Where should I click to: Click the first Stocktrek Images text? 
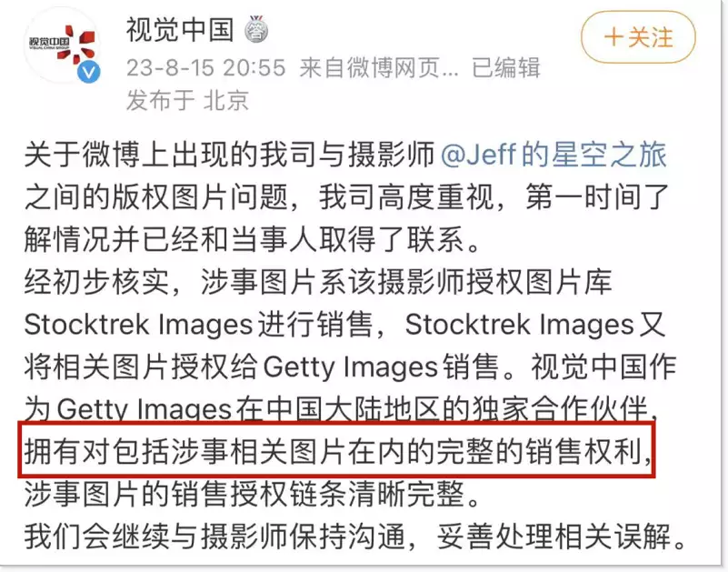pyautogui.click(x=138, y=324)
